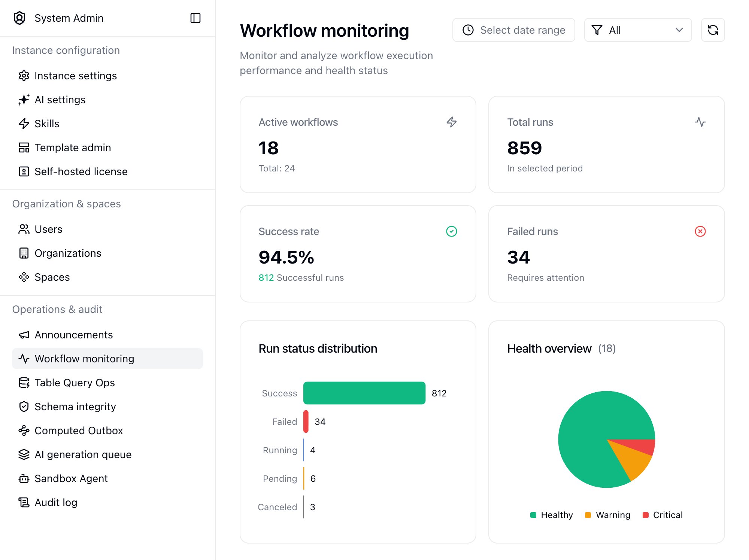Click the Self-hosted license badge icon
Viewport: 749px width, 560px height.
pos(24,171)
